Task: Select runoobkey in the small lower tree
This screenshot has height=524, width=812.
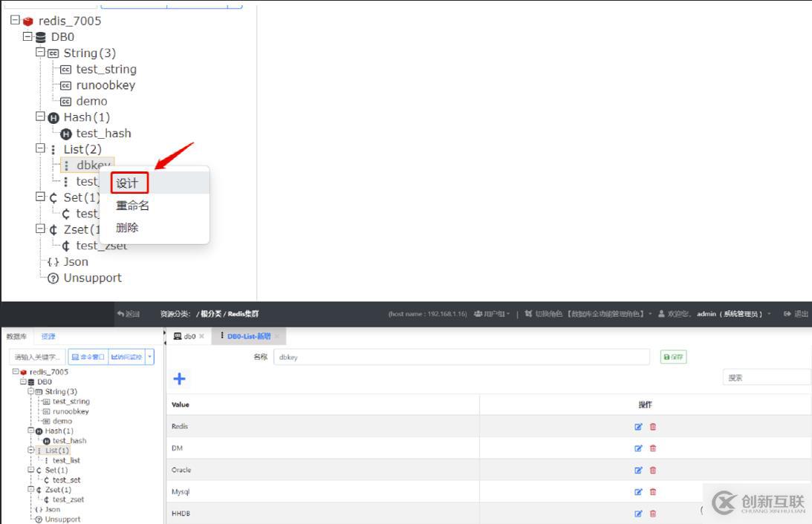Action: [x=71, y=411]
